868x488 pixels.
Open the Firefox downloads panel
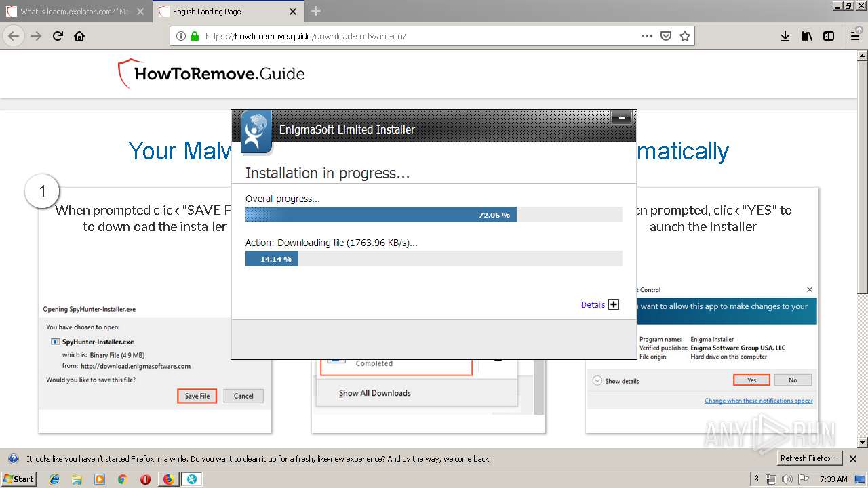click(785, 36)
